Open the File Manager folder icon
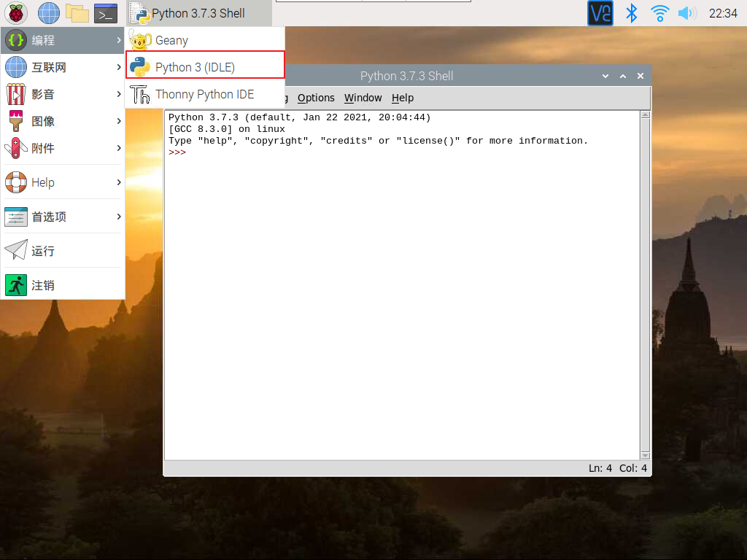This screenshot has height=560, width=747. (77, 13)
